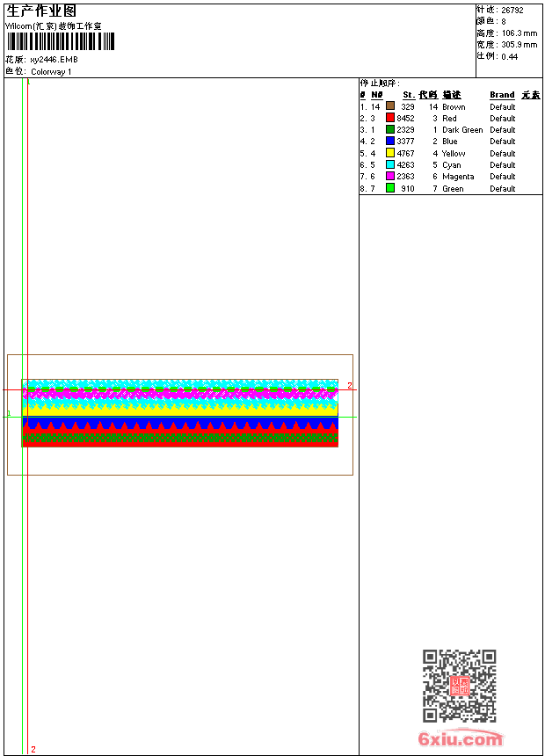Click the 停止顺序 heading
Screen dimensions: 545x756
(x=380, y=84)
